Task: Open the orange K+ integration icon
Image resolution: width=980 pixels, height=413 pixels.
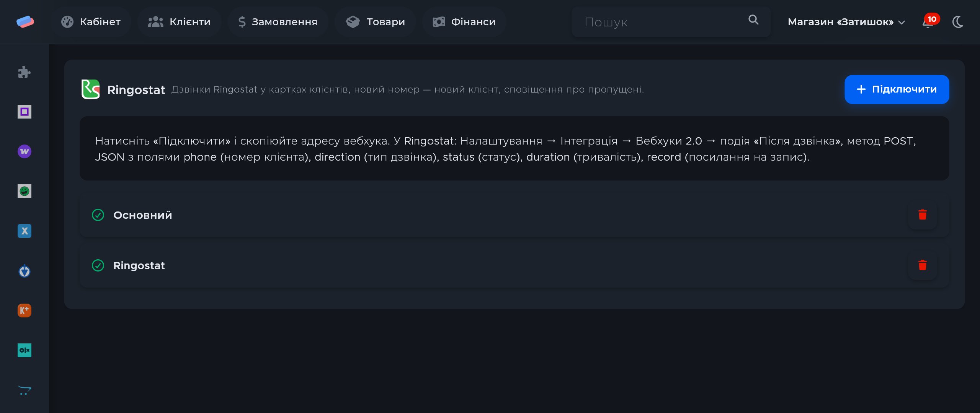Action: [24, 311]
